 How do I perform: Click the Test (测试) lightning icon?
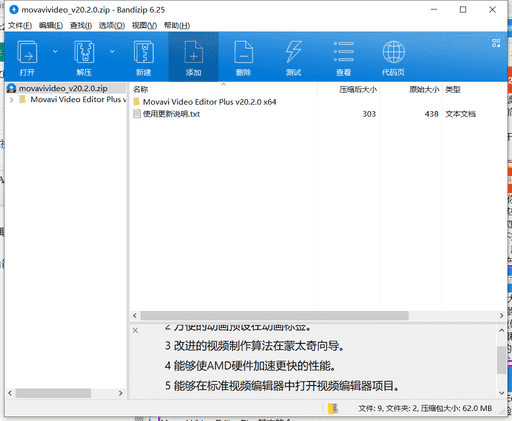(x=293, y=52)
